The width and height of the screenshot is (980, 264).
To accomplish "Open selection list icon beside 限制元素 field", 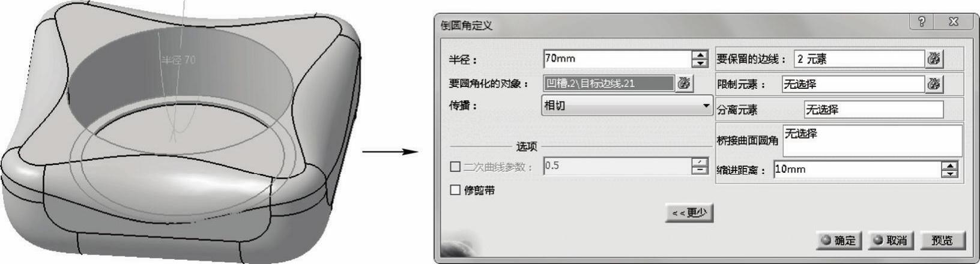I will click(x=934, y=84).
